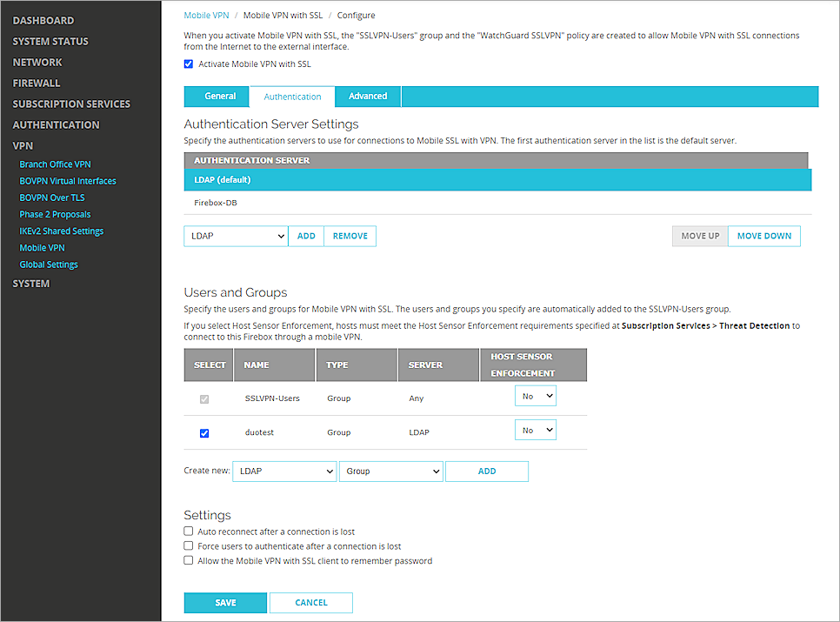Viewport: 840px width, 622px height.
Task: Move the selected server down the list
Action: [763, 236]
